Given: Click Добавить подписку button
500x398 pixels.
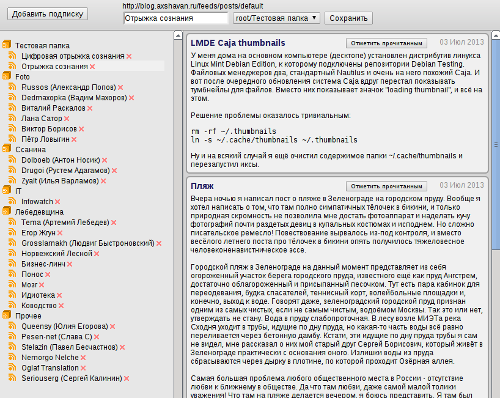Looking at the screenshot, I should [47, 14].
